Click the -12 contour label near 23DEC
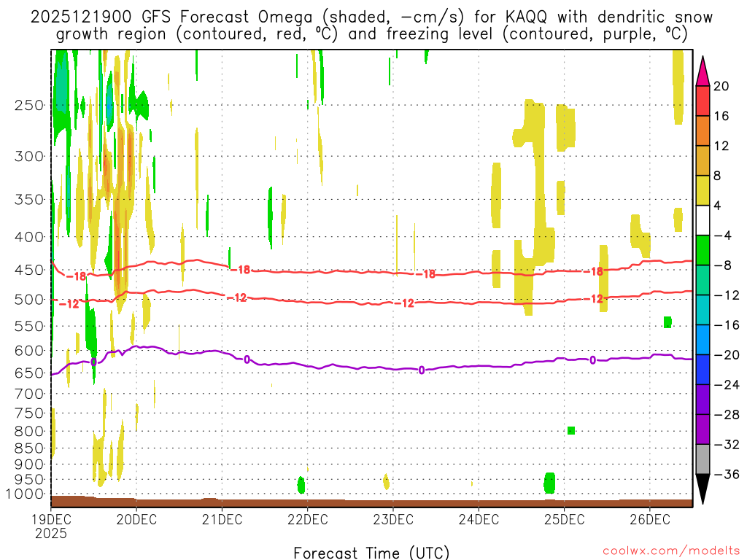Screen dimensions: 747x560 coord(404,303)
